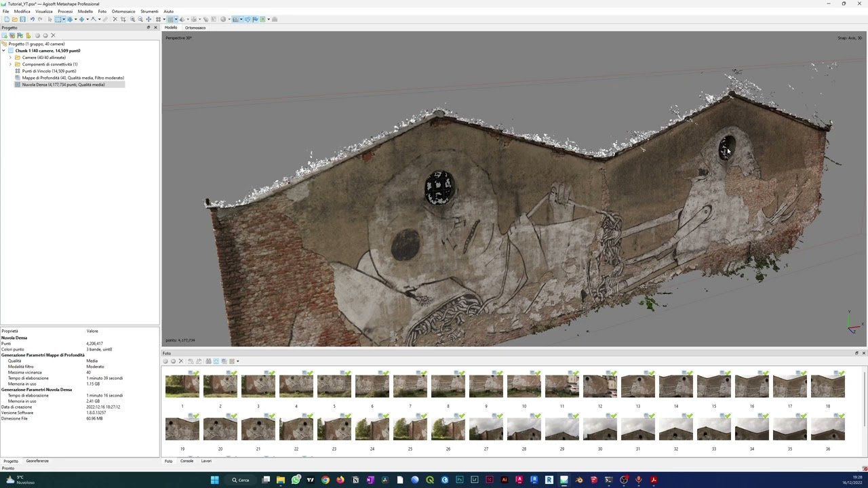This screenshot has height=488, width=868.
Task: Click Remove items X in Progetto panel
Action: [53, 35]
